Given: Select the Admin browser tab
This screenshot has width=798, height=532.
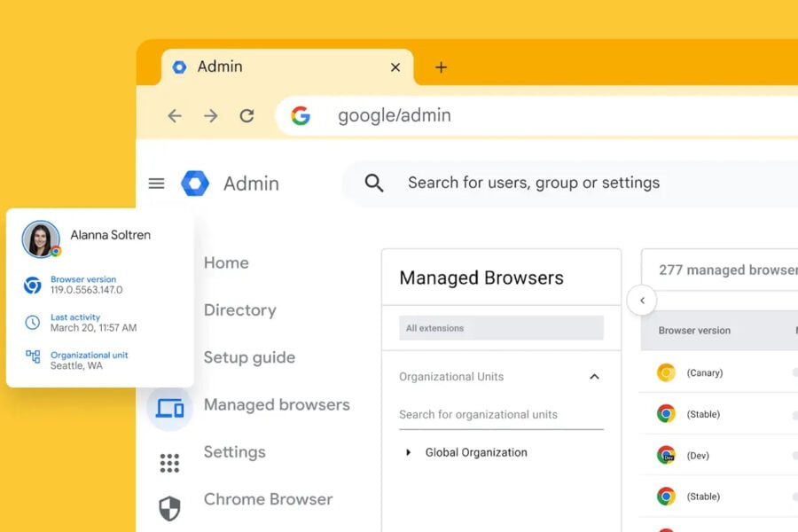Looking at the screenshot, I should 287,66.
